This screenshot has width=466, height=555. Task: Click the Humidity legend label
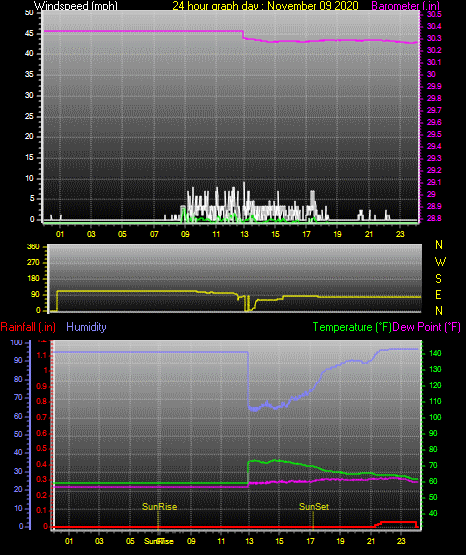(x=86, y=327)
